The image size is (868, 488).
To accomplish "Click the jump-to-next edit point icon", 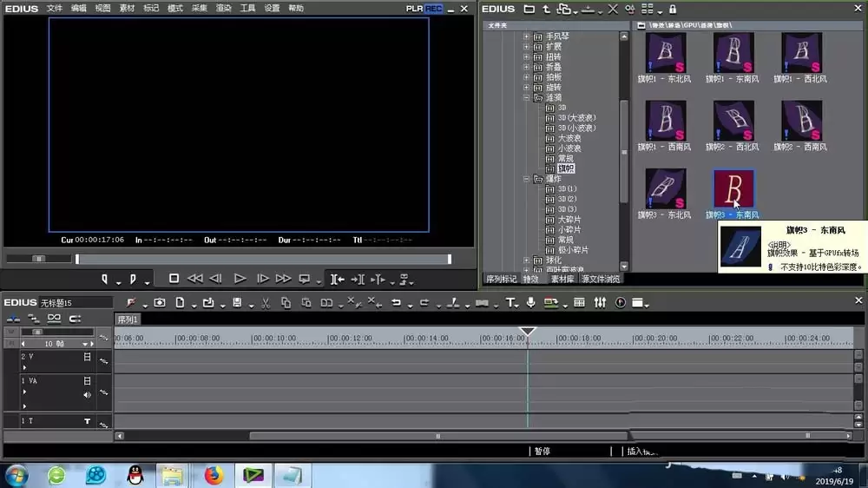I will 358,280.
